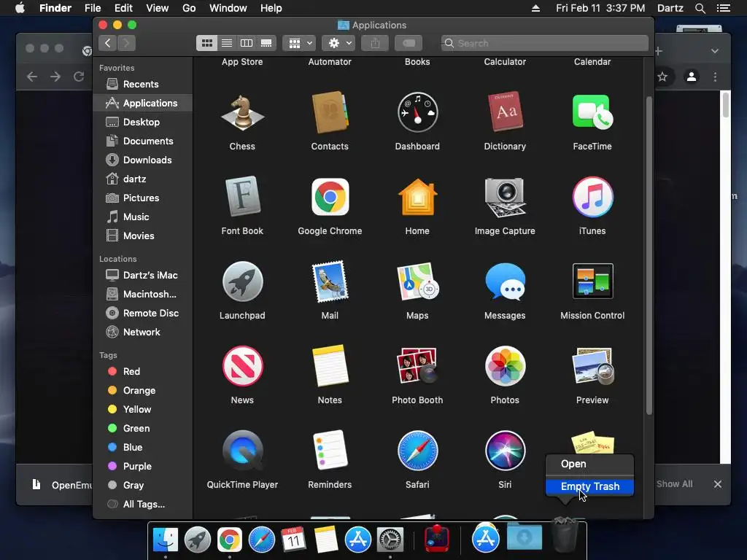Select the Siri app icon
The height and width of the screenshot is (560, 747).
point(505,451)
